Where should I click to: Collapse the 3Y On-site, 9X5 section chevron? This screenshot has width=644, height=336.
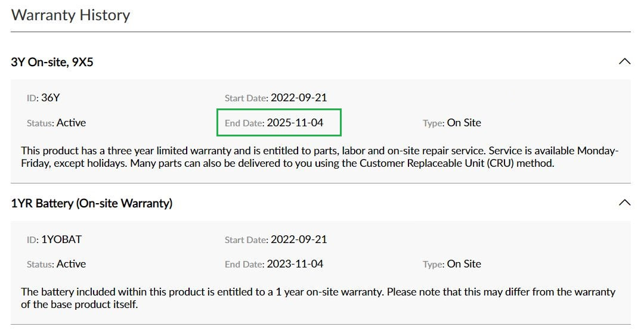[x=624, y=61]
